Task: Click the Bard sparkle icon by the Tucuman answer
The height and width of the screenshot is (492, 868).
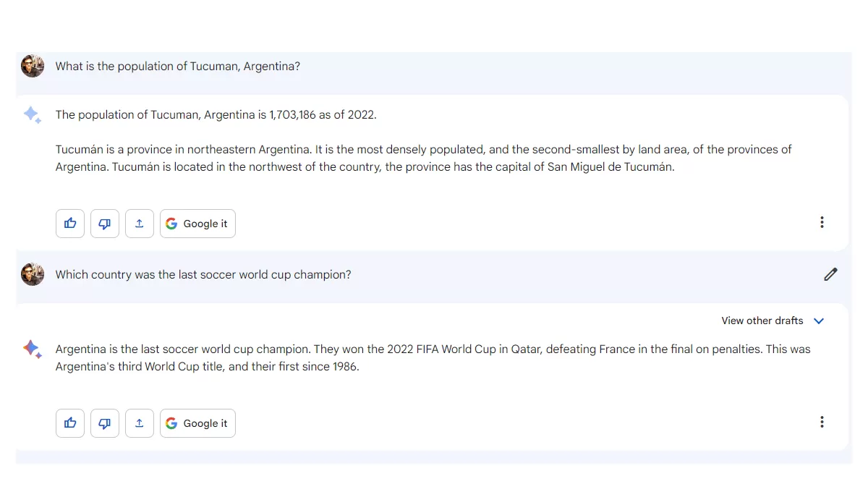Action: click(x=32, y=114)
